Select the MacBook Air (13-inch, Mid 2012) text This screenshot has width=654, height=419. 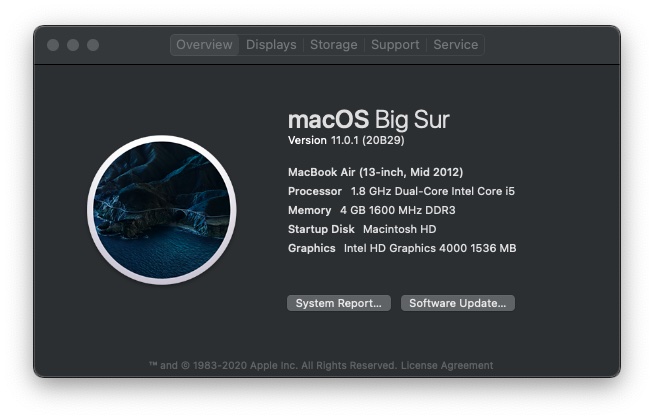tap(375, 172)
